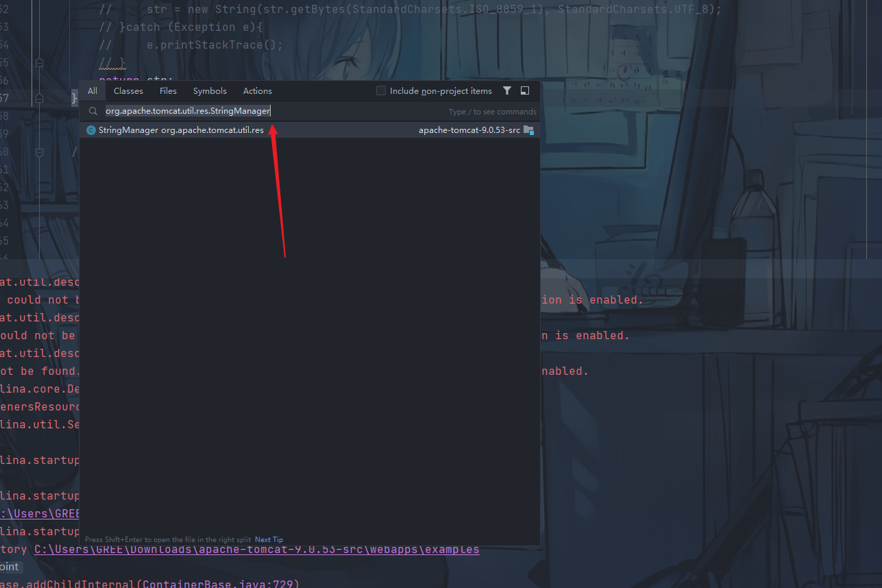Toggle fold marker beside the closing brace line
Image resolution: width=882 pixels, height=588 pixels.
coord(39,99)
